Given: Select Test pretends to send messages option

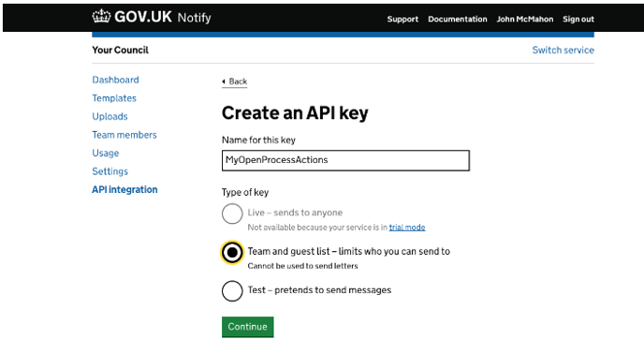Looking at the screenshot, I should [x=232, y=290].
